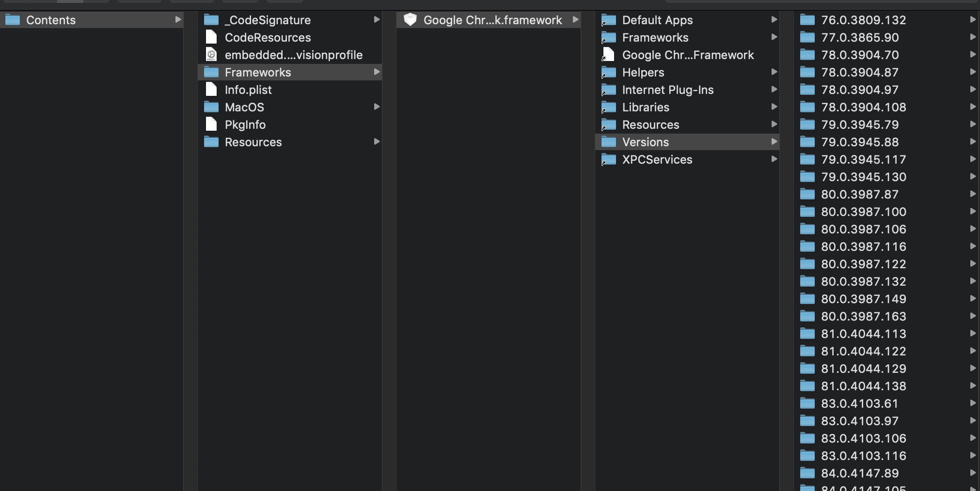
Task: Select version folder 78.0.3904.97
Action: (887, 90)
